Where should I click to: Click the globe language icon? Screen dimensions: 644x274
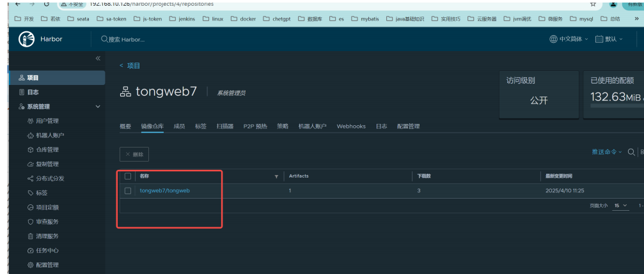point(553,39)
